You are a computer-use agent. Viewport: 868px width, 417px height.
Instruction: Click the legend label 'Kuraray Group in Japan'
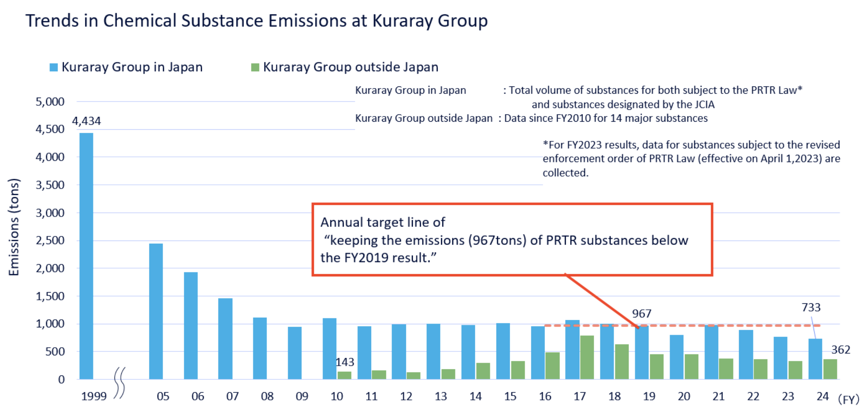[132, 67]
